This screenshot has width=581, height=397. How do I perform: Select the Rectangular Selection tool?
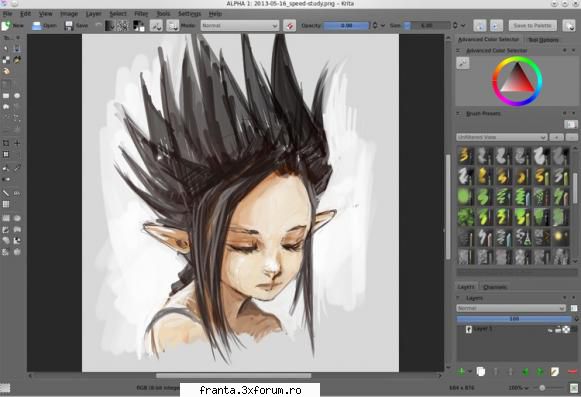pyautogui.click(x=6, y=218)
